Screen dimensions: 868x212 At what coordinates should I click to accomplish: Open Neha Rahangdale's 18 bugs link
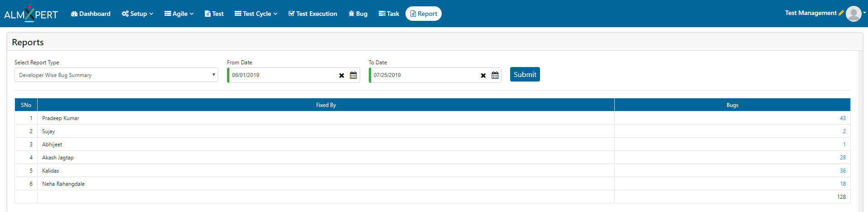pyautogui.click(x=843, y=184)
